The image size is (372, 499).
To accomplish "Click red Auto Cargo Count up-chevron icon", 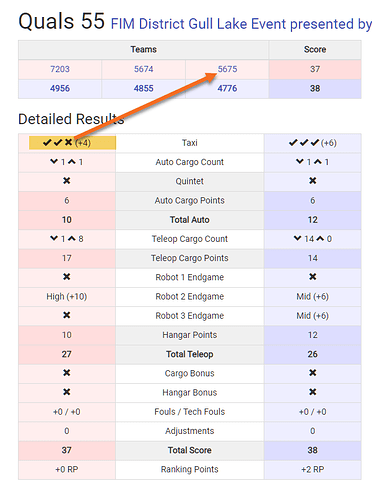I will (72, 162).
